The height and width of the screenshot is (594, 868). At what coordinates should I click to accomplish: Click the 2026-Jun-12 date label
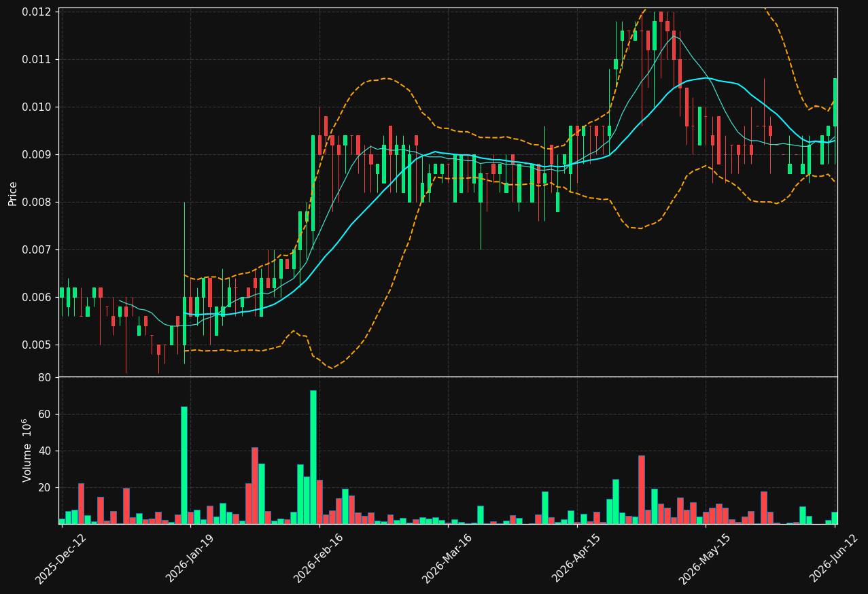click(833, 558)
